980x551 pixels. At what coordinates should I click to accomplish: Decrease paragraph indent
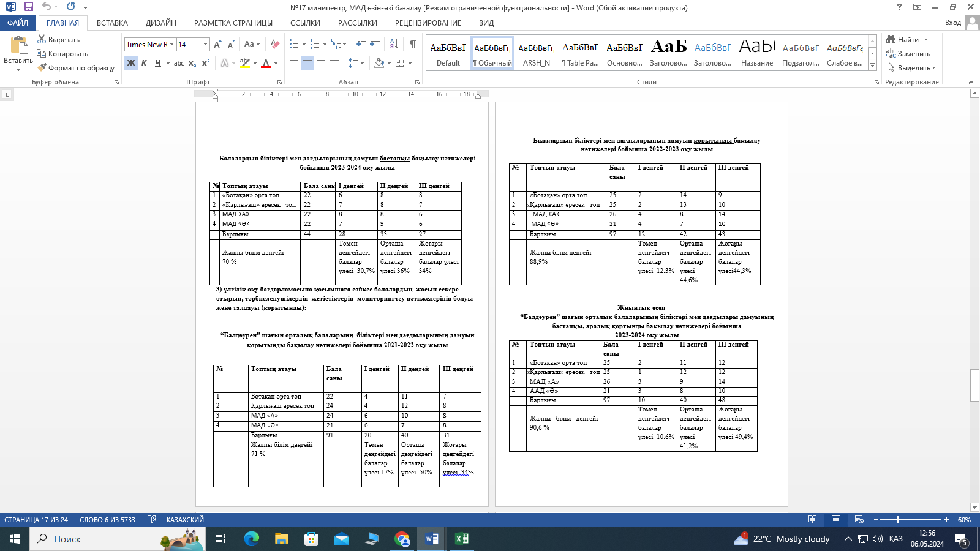(x=361, y=44)
